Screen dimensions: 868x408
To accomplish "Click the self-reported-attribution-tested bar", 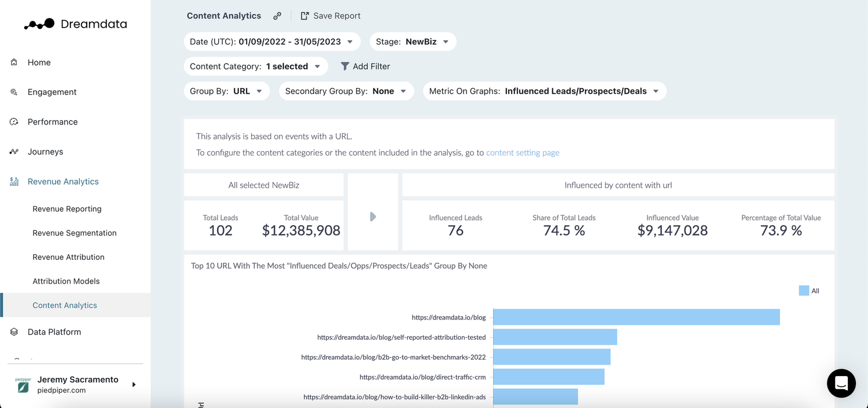I will (x=555, y=337).
